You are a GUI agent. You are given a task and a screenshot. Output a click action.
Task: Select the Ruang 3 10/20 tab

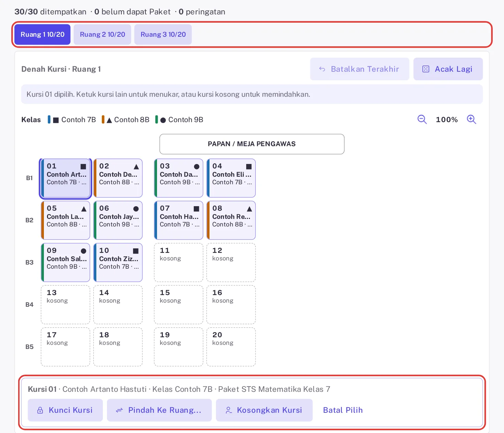pos(163,34)
